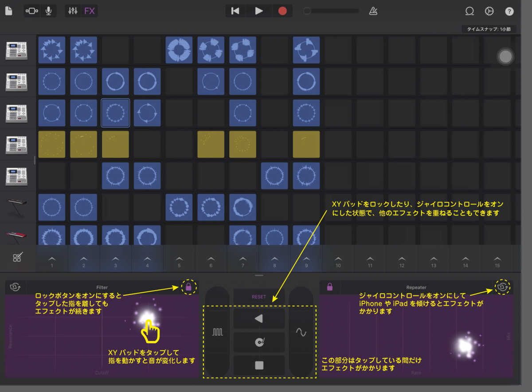
Task: Tap the reverse playback effect button
Action: 259,318
